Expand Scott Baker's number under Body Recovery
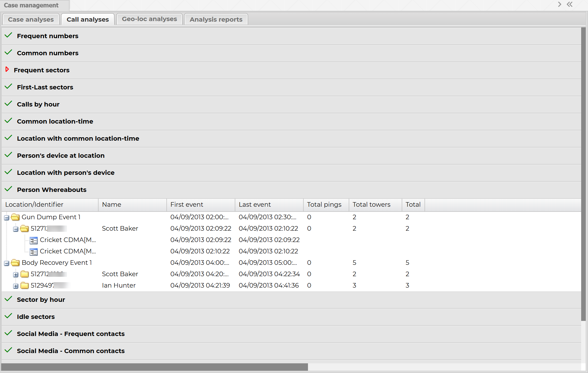The width and height of the screenshot is (588, 373). (16, 275)
